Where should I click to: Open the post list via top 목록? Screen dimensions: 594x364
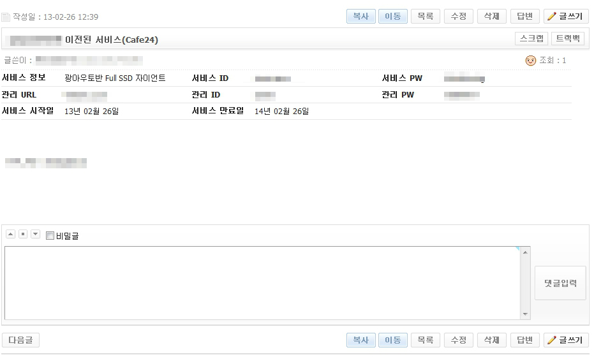(425, 17)
